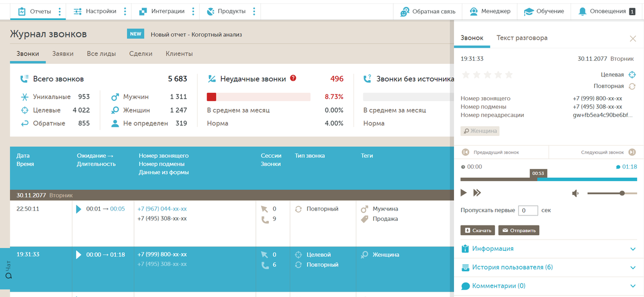The image size is (644, 297).
Task: Select the Звонок tab in side panel
Action: coord(472,38)
